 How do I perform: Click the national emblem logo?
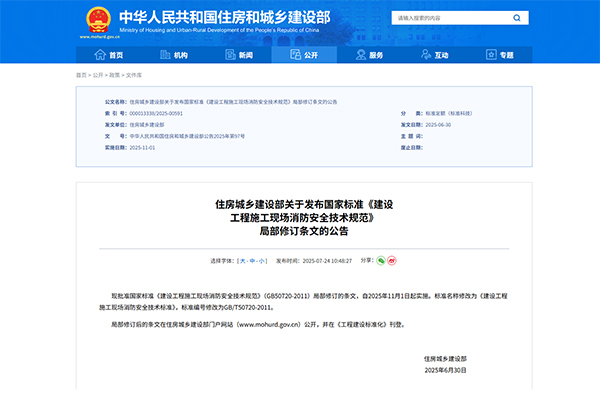(x=97, y=20)
